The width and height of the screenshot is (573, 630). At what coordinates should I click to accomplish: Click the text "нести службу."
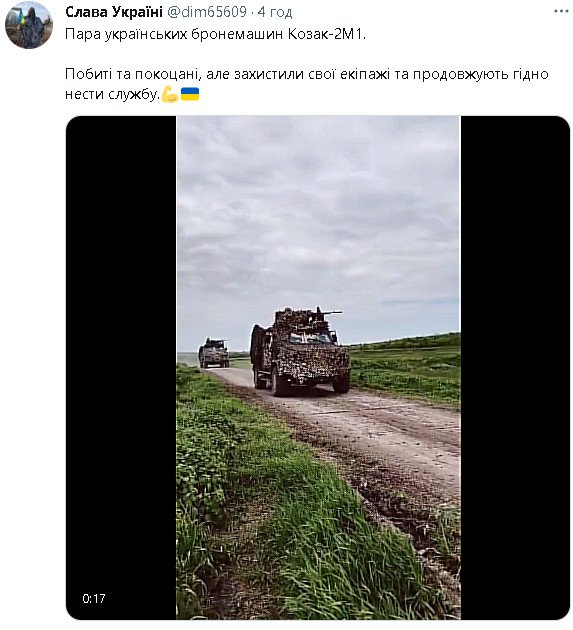(113, 95)
